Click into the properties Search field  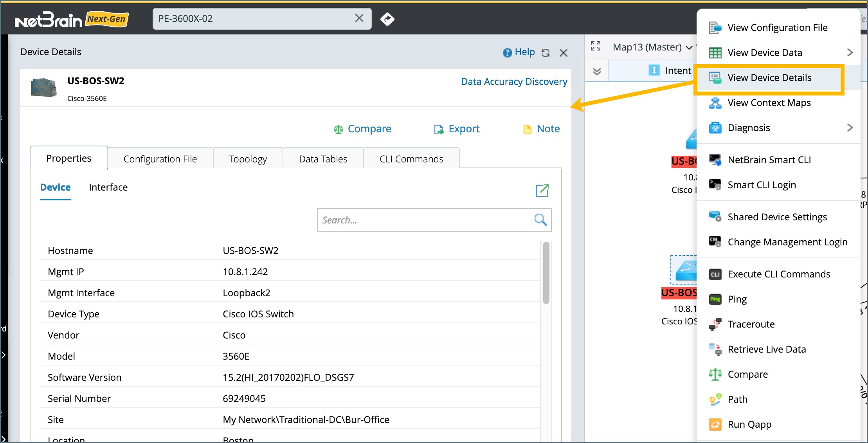tap(425, 220)
